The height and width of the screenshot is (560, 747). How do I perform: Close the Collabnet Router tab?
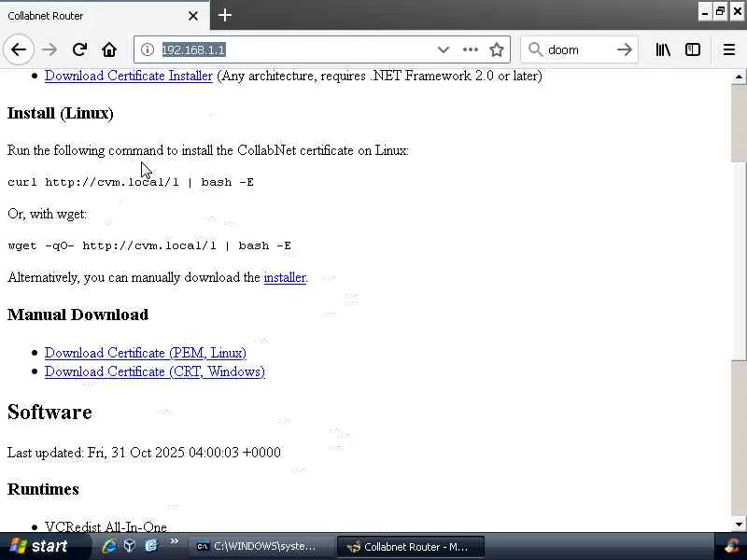tap(193, 16)
